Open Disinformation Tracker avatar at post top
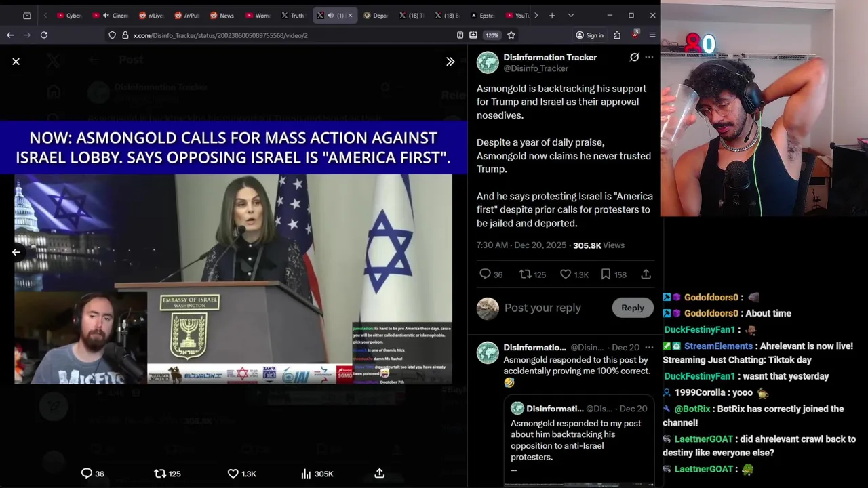Screen dimensions: 868x488 click(x=488, y=62)
